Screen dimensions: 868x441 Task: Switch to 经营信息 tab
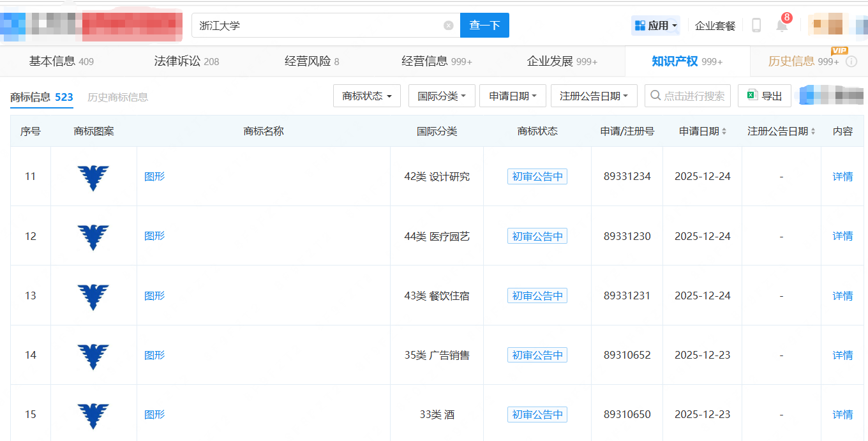tap(437, 61)
